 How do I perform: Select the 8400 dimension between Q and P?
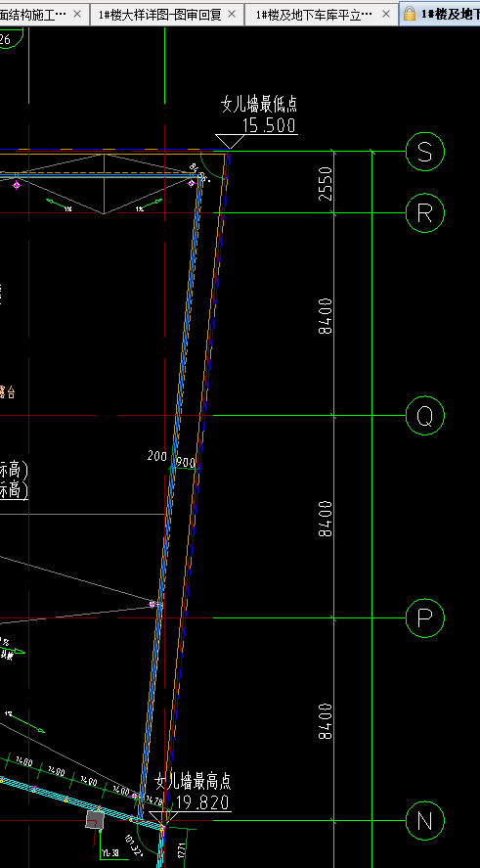[326, 519]
